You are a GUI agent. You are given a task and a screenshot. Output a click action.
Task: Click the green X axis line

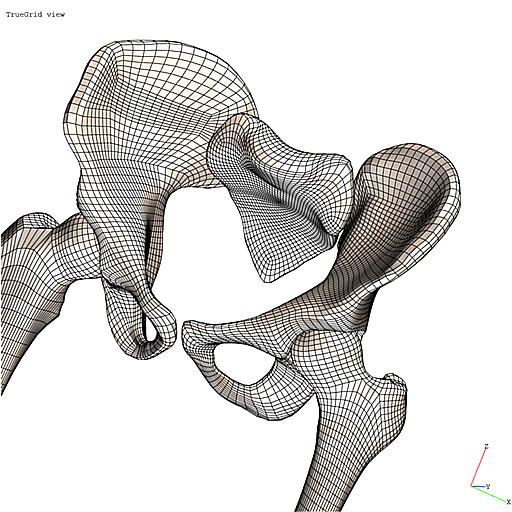tap(488, 494)
